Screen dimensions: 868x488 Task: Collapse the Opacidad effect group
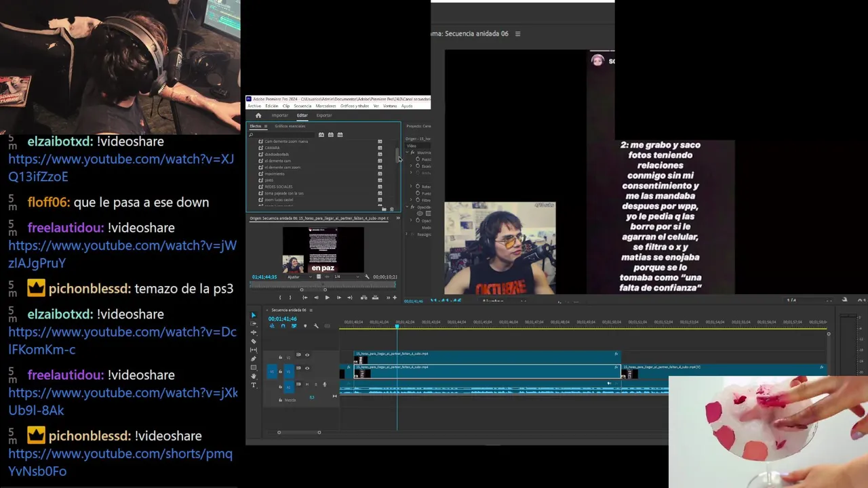point(407,207)
